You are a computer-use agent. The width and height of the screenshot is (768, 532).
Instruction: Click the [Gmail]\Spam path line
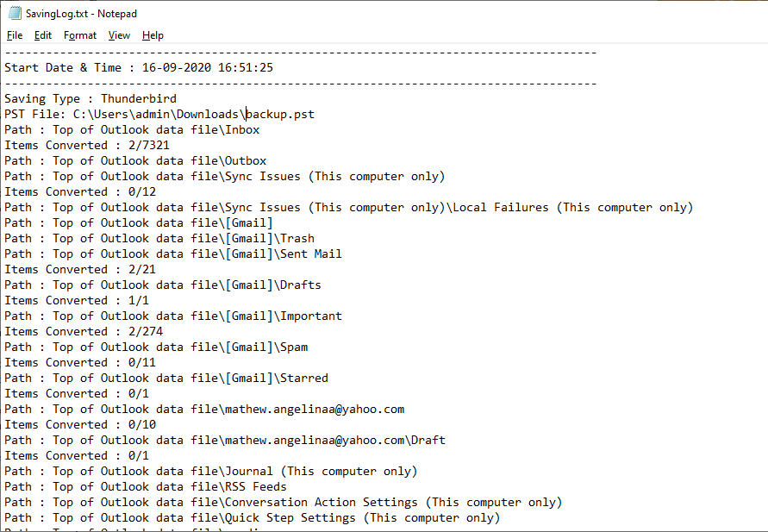click(156, 347)
